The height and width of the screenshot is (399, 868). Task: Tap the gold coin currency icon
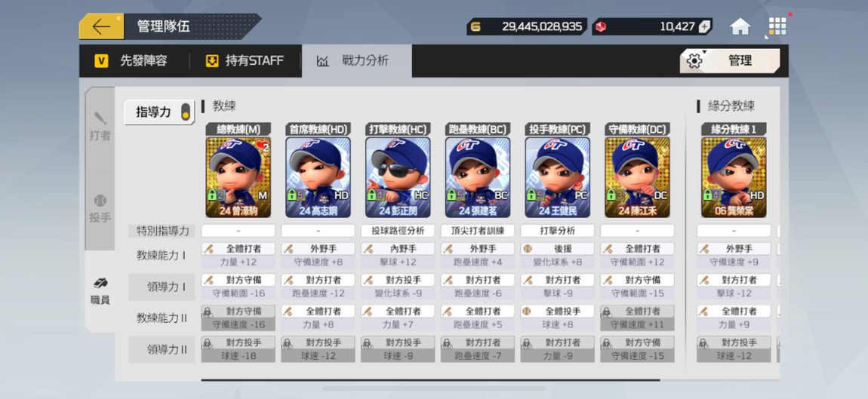tap(476, 26)
